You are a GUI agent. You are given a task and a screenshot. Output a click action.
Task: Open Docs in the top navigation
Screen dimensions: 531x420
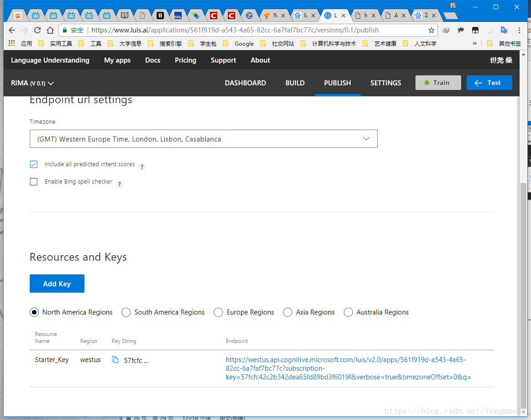click(x=153, y=60)
